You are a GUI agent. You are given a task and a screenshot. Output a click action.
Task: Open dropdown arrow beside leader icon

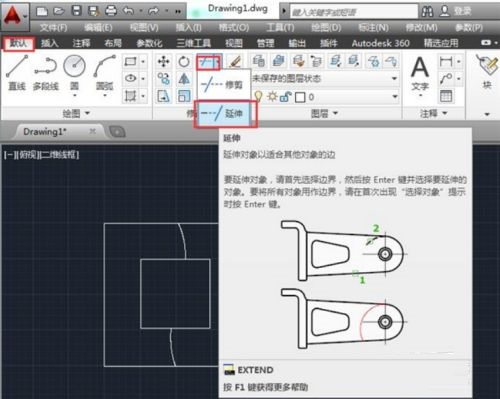459,79
